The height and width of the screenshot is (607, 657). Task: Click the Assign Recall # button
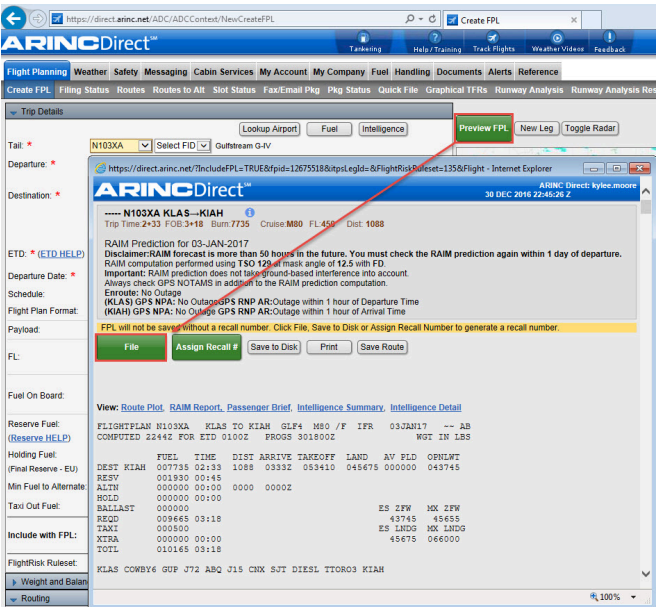(207, 347)
